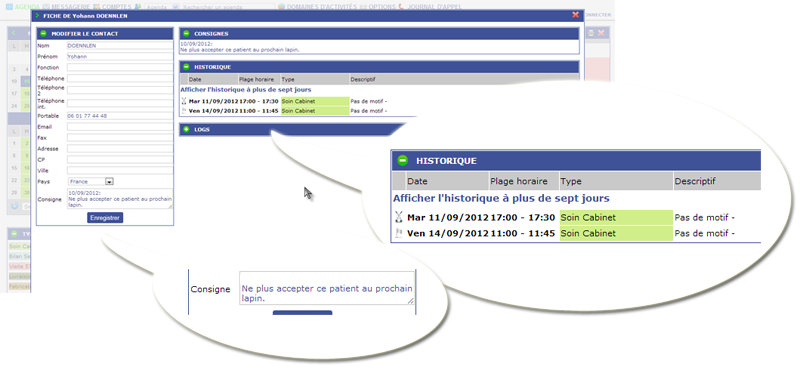Click the enlarged hourglass icon beside Mar 11/09/2012
This screenshot has width=800, height=369.
[x=399, y=218]
